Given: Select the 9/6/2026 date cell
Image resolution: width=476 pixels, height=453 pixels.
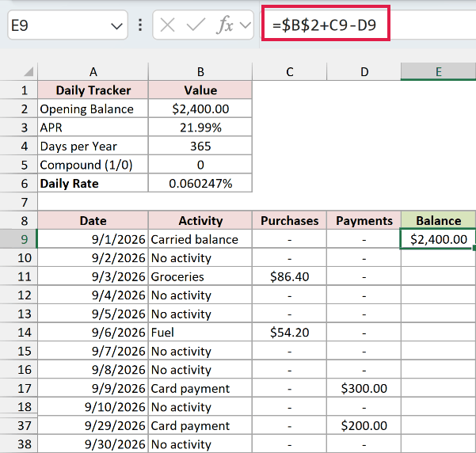Looking at the screenshot, I should click(x=93, y=332).
